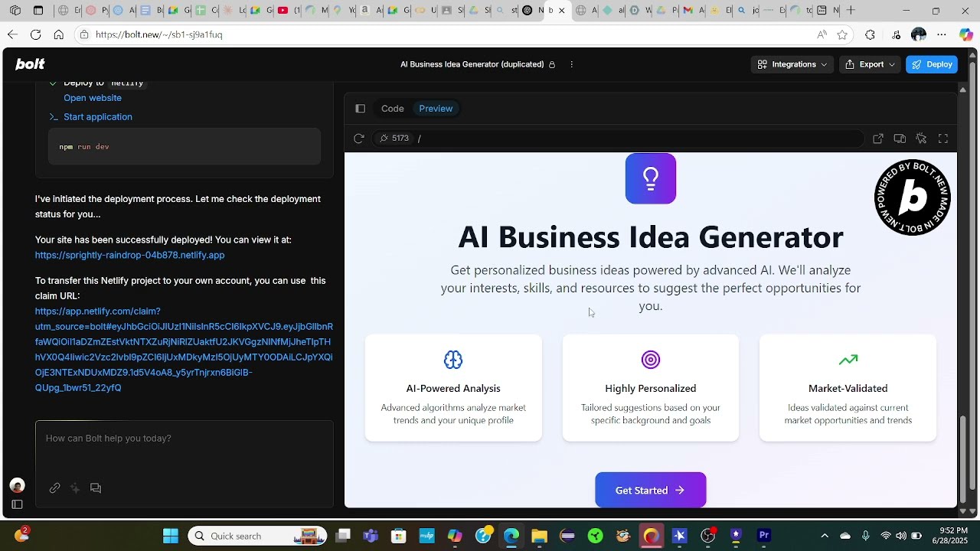Switch to the Preview tab

[436, 109]
